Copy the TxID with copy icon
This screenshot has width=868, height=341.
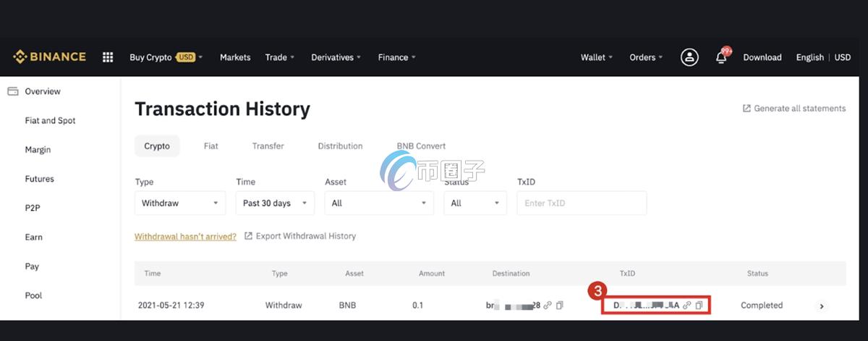click(699, 306)
